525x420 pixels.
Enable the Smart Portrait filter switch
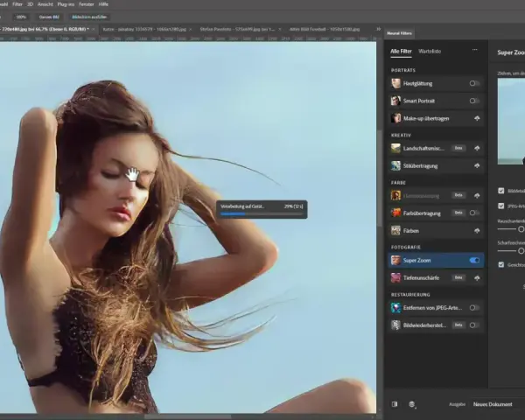[473, 101]
